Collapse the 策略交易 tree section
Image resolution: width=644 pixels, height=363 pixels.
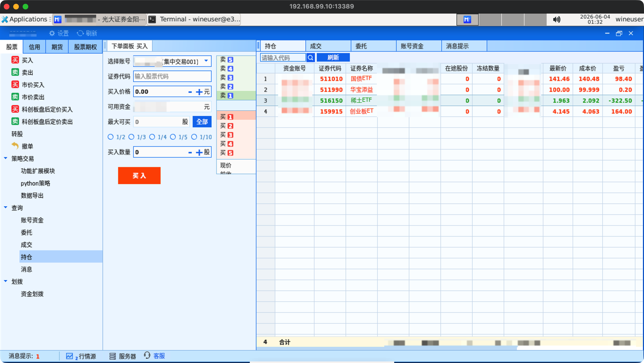coord(5,158)
